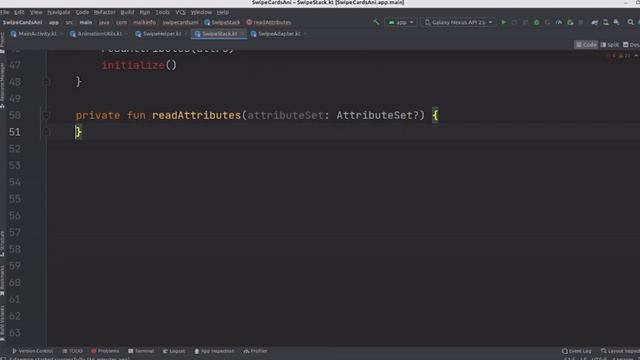Image resolution: width=640 pixels, height=360 pixels.
Task: Open the Run menu
Action: pyautogui.click(x=144, y=12)
